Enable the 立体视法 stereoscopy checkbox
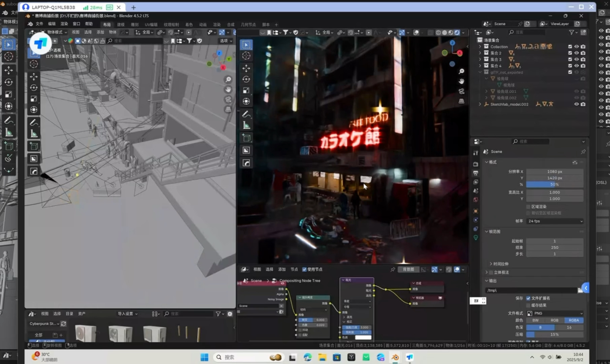 coord(491,272)
